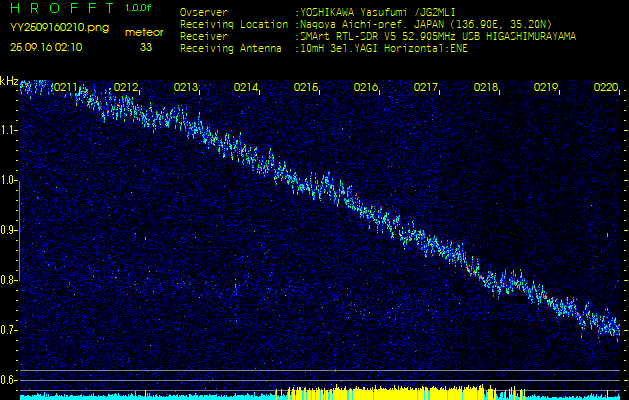Click the 1.1 kHz frequency label
629x400 pixels.
click(9, 130)
